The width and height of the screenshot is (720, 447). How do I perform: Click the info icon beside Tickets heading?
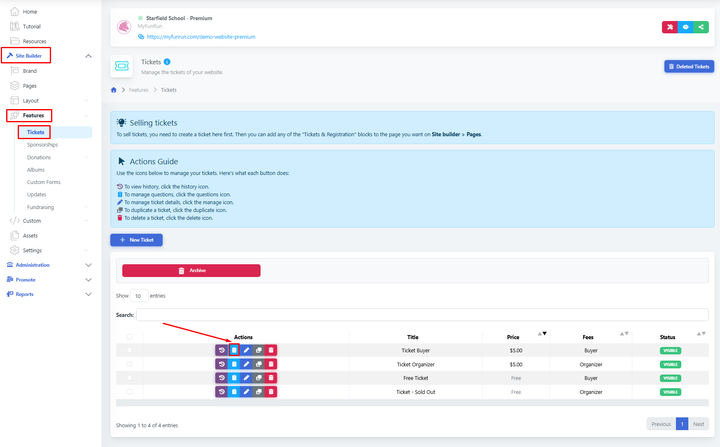click(167, 62)
